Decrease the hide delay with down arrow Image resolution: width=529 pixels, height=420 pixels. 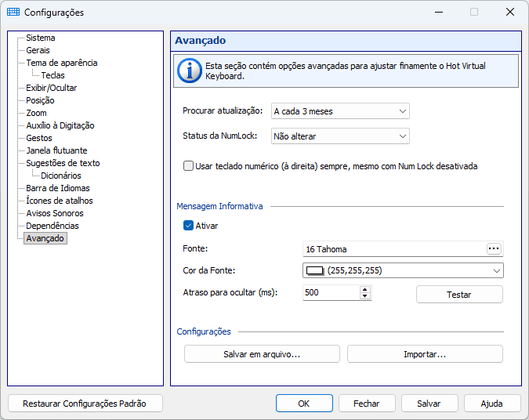[364, 296]
